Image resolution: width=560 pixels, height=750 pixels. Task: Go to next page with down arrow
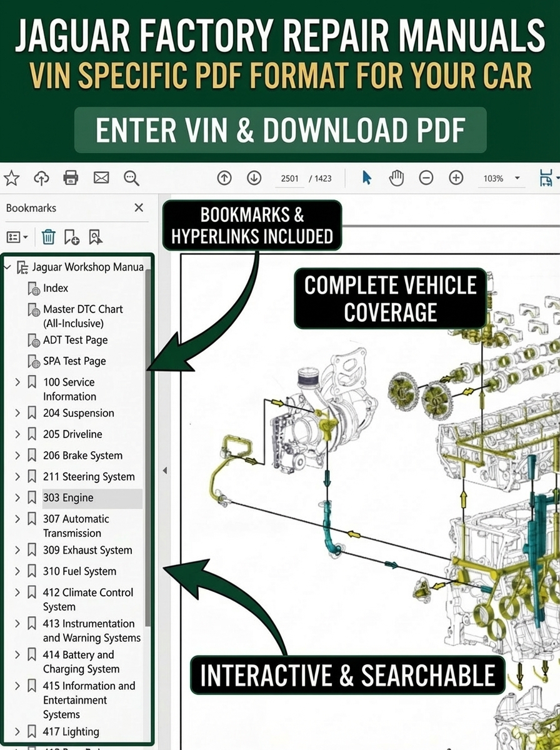254,178
